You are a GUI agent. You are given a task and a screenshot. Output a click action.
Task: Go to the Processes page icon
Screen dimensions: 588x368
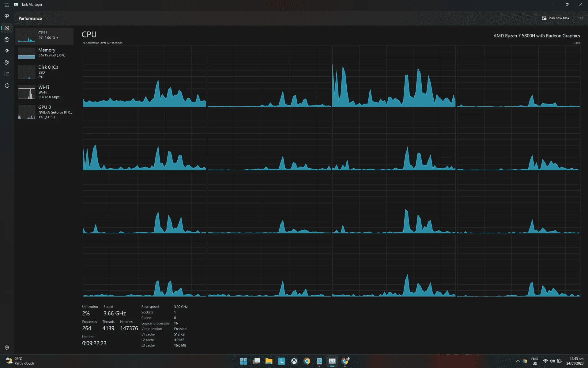7,16
